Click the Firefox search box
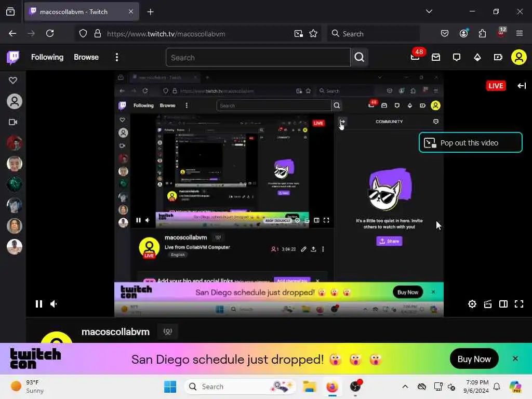Viewport: 532px width, 399px height. click(373, 34)
